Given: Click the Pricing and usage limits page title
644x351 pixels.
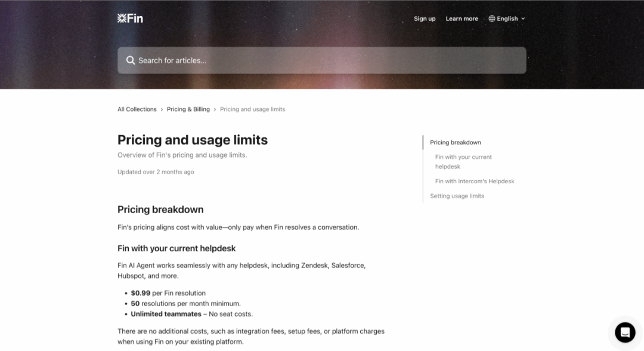Looking at the screenshot, I should [193, 140].
